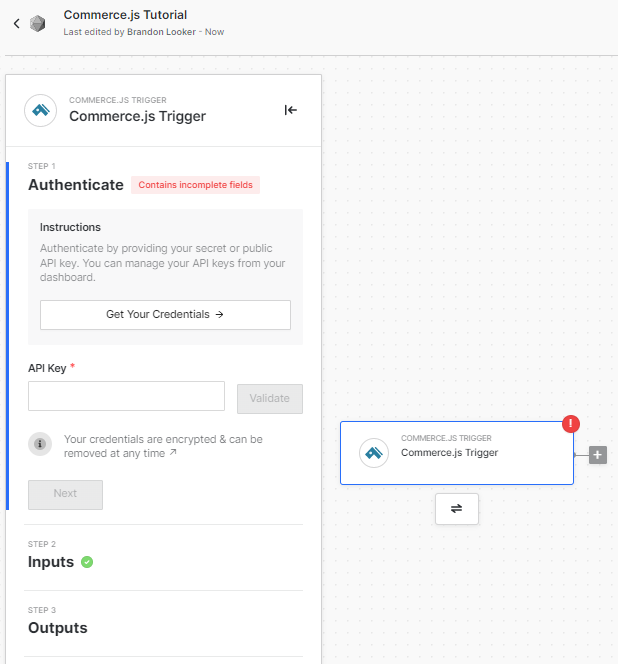Viewport: 618px width, 664px height.
Task: Click the green Inputs checkmark icon
Action: coord(87,562)
